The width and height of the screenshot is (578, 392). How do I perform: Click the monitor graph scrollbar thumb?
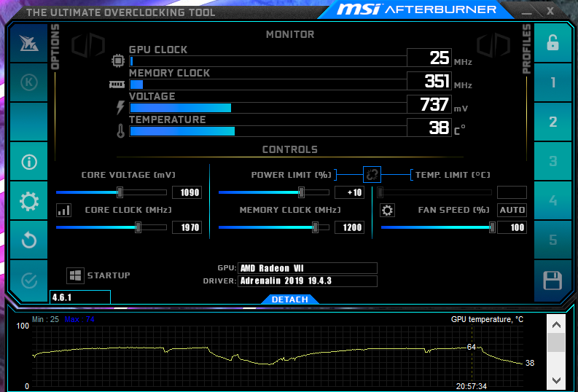[x=556, y=343]
